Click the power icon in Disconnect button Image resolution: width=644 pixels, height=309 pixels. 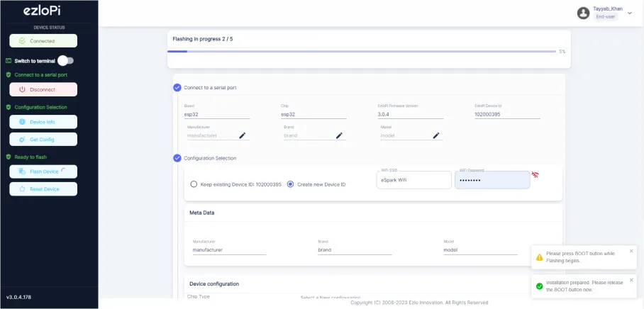point(22,89)
